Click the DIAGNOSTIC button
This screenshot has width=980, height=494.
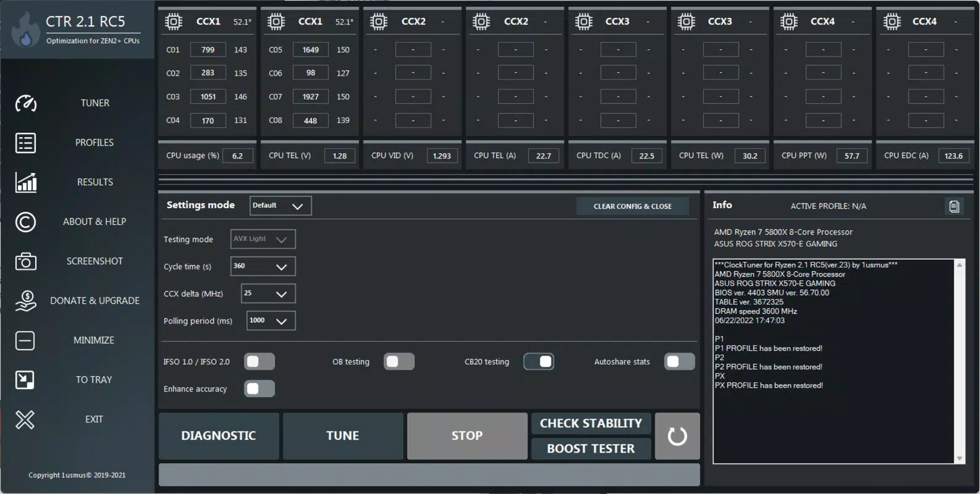tap(219, 436)
